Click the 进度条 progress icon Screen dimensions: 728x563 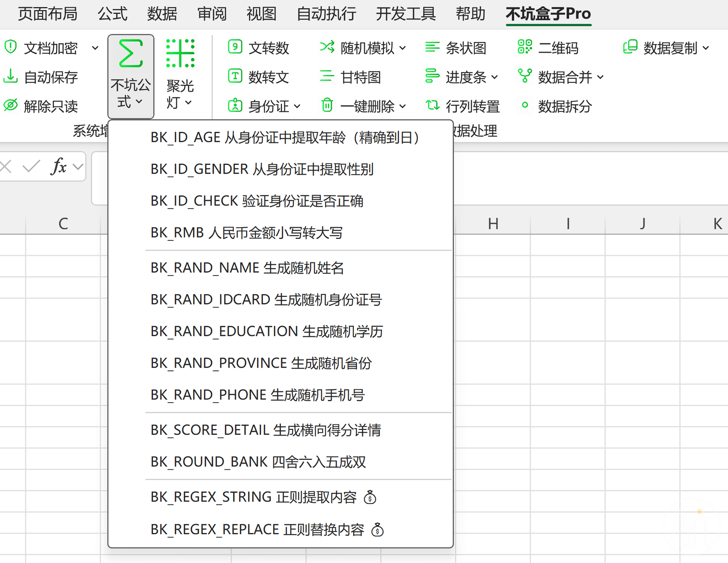pos(432,76)
